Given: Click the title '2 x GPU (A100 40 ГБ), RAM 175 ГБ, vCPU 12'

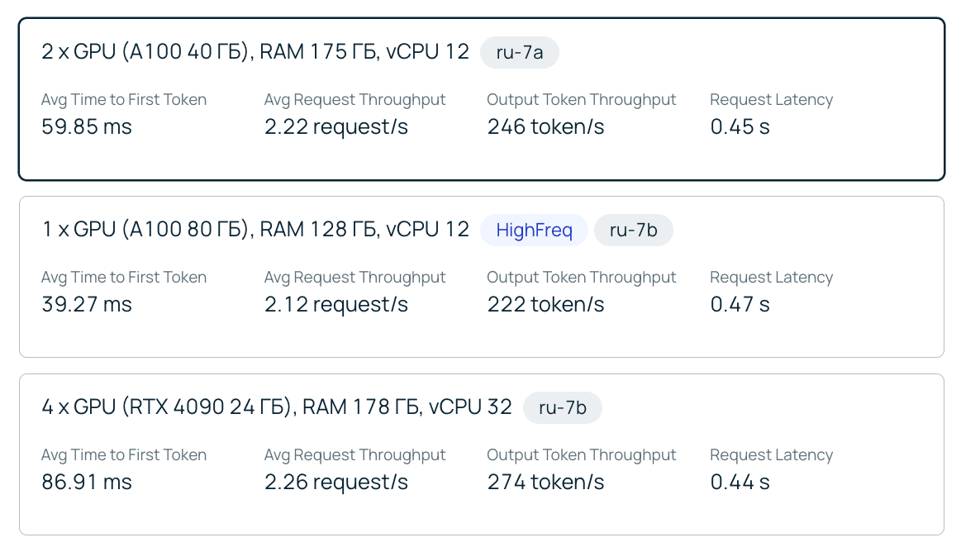Looking at the screenshot, I should [255, 52].
